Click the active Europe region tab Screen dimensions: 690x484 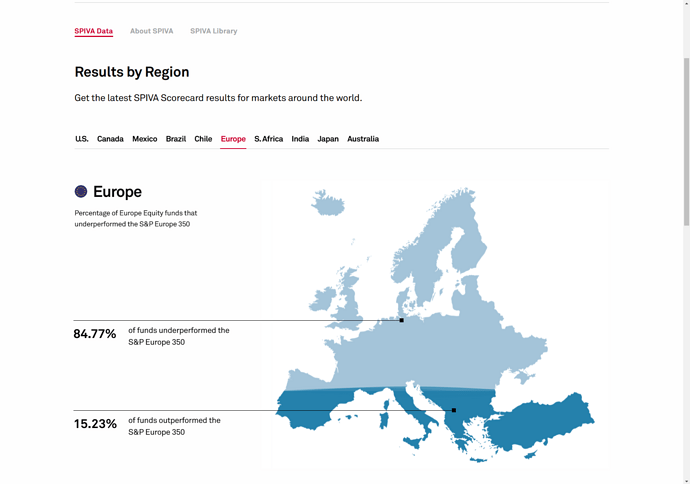point(233,139)
